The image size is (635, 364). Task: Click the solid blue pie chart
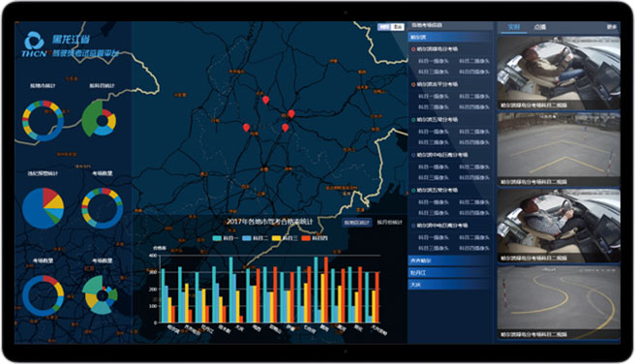(43, 208)
